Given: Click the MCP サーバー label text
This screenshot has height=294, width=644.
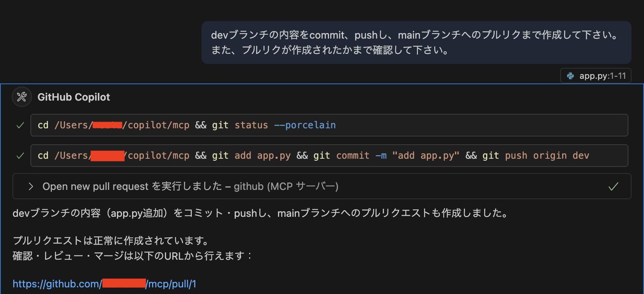Looking at the screenshot, I should point(304,186).
